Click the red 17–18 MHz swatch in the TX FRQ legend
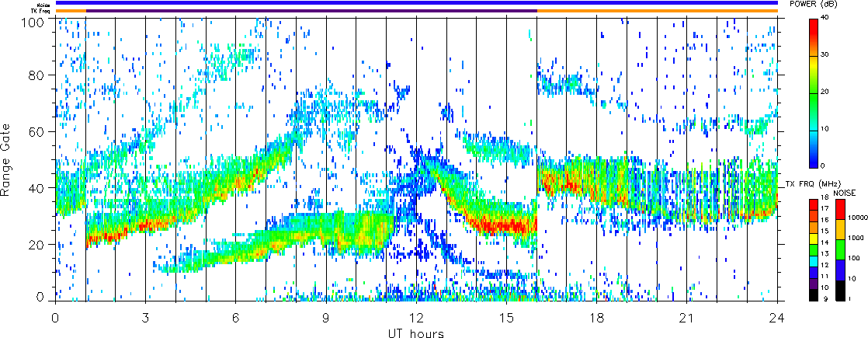 point(814,203)
